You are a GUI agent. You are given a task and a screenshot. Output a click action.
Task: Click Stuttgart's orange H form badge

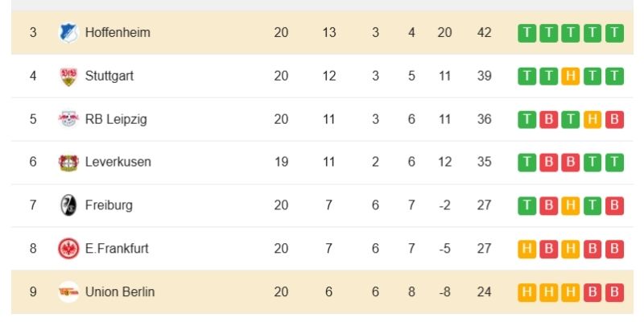[571, 76]
